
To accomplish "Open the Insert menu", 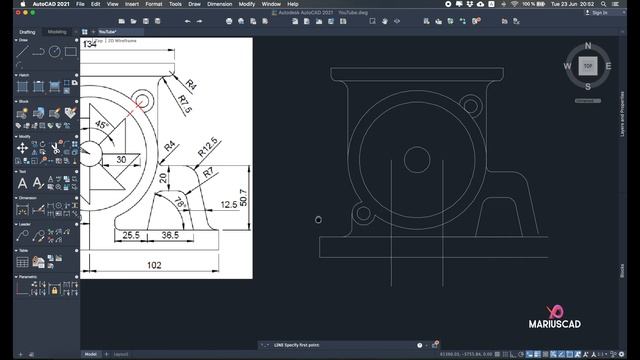I will pyautogui.click(x=132, y=4).
